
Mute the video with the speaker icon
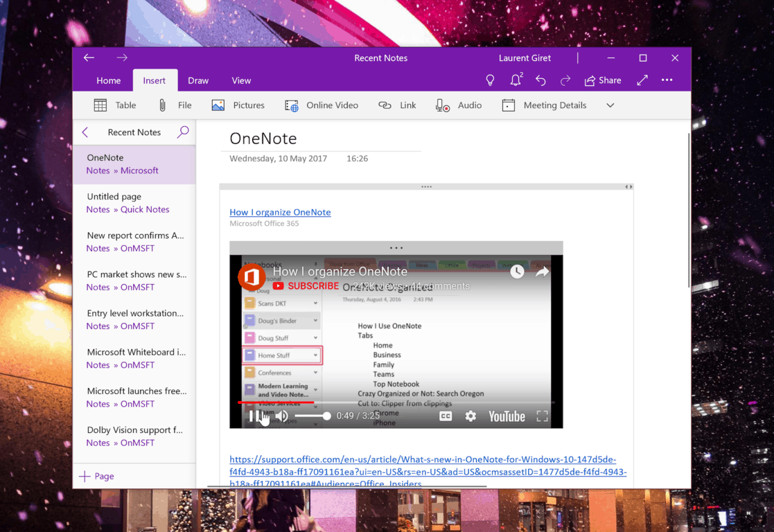(x=282, y=416)
